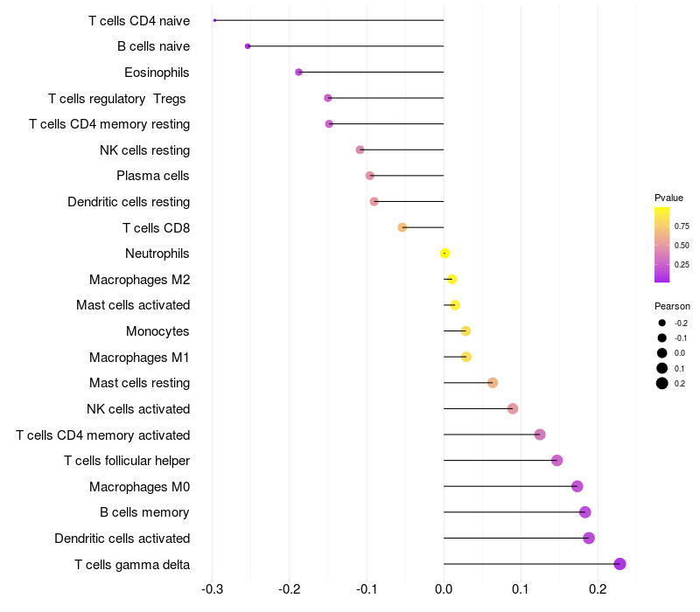
Task: Click the Pearson 0.2 legend circle
Action: (662, 383)
